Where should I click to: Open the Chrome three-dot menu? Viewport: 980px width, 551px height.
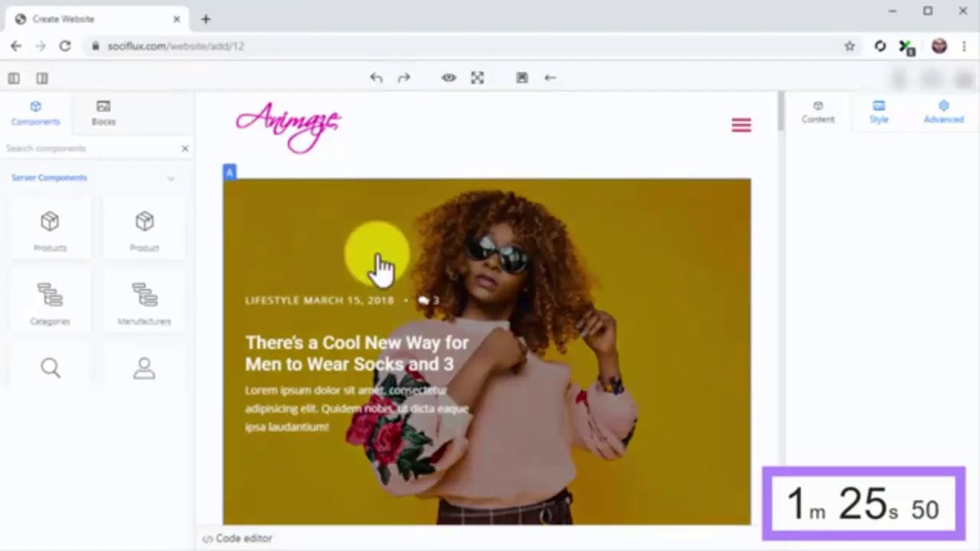[963, 46]
